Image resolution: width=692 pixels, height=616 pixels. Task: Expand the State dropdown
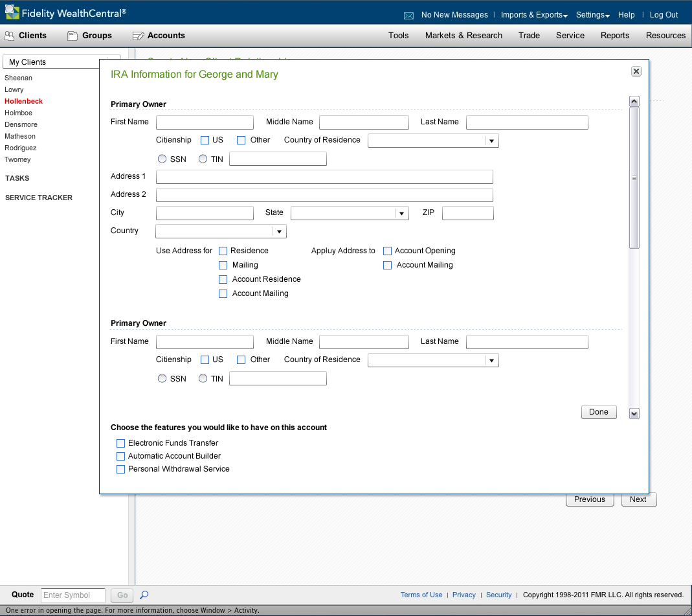[401, 213]
